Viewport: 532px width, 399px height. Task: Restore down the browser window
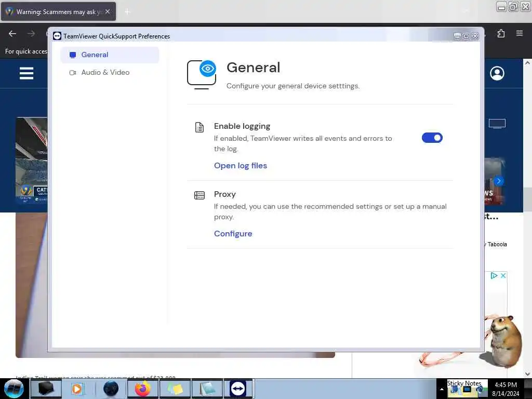[x=513, y=6]
